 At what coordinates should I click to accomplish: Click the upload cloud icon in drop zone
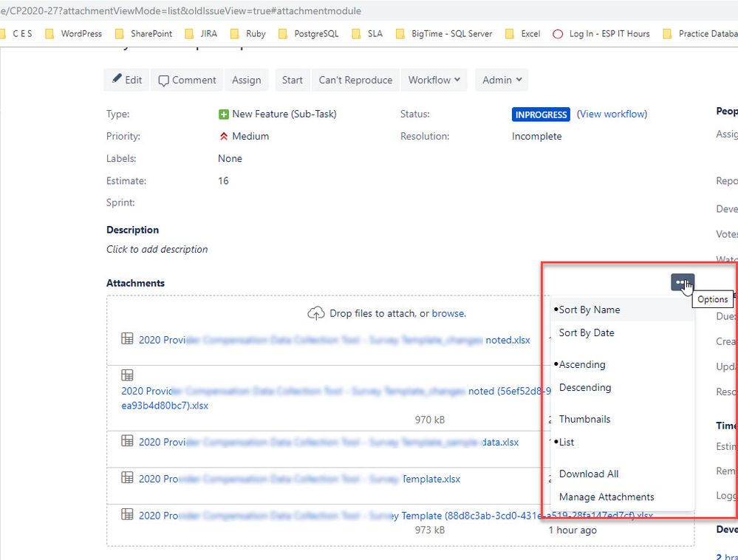316,313
